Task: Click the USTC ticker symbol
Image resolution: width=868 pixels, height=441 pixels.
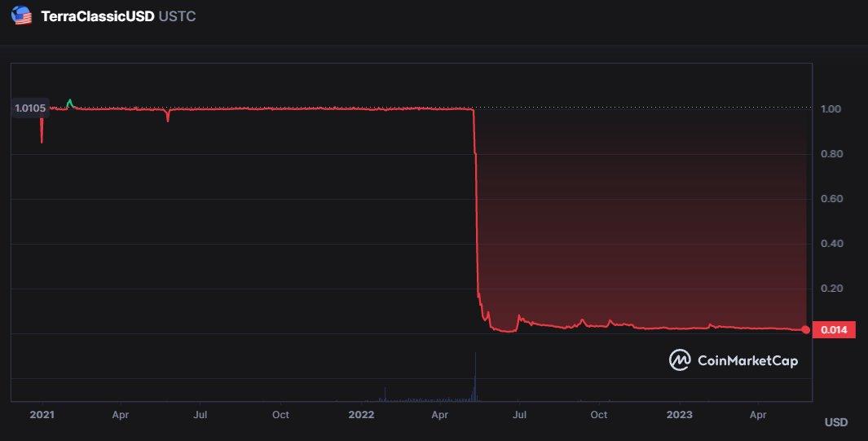Action: tap(177, 16)
